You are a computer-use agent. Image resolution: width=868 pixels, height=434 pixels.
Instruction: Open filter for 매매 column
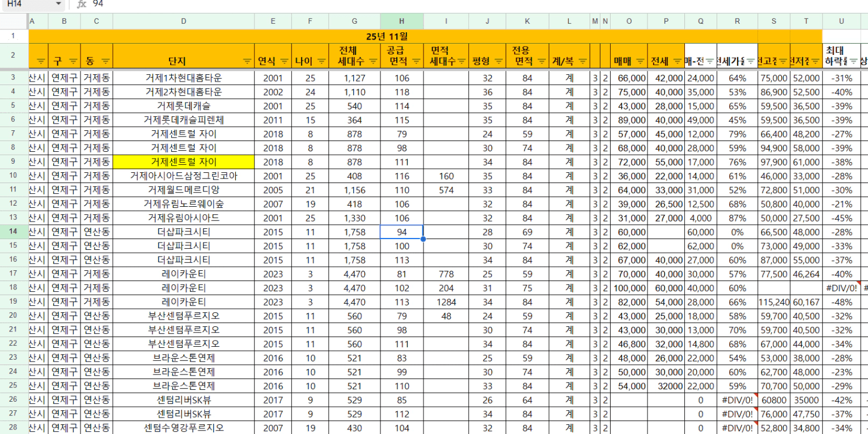[640, 61]
